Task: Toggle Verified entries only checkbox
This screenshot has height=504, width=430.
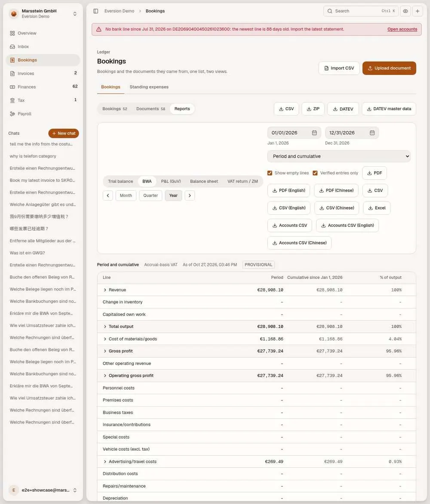Action: 315,173
